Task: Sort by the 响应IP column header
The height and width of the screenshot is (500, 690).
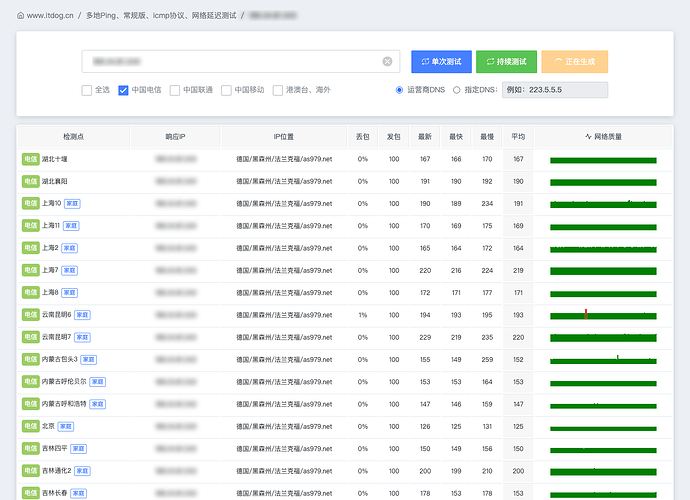Action: point(175,137)
